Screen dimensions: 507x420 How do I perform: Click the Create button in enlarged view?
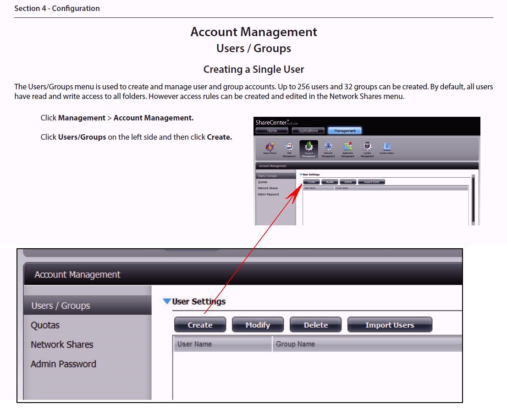click(200, 325)
